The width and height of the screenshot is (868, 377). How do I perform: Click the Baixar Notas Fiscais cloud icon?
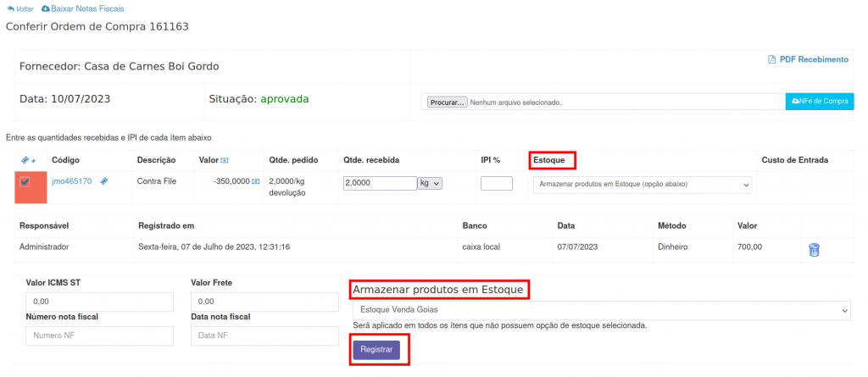point(46,8)
